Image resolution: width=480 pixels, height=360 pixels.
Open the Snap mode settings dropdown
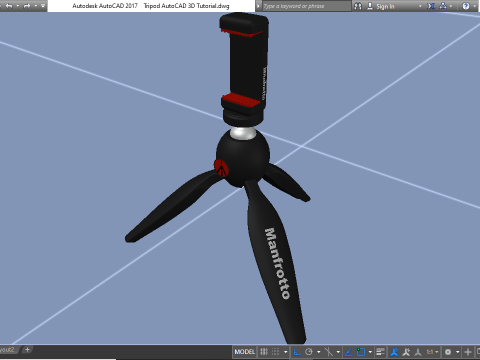[285, 352]
